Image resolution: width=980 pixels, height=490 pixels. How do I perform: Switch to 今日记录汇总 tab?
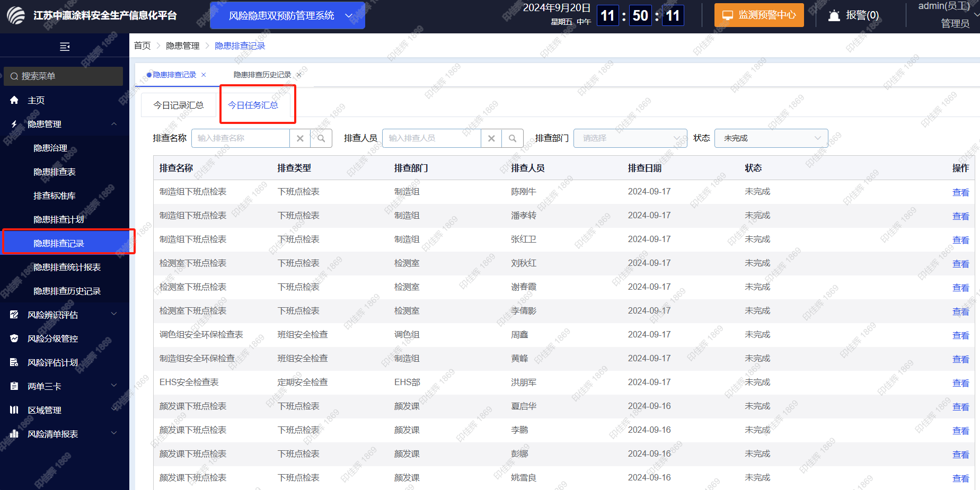[x=179, y=105]
